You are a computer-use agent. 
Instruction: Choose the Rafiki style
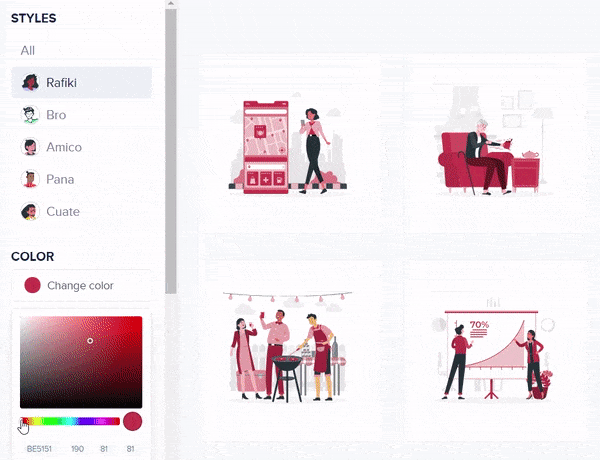tap(81, 83)
